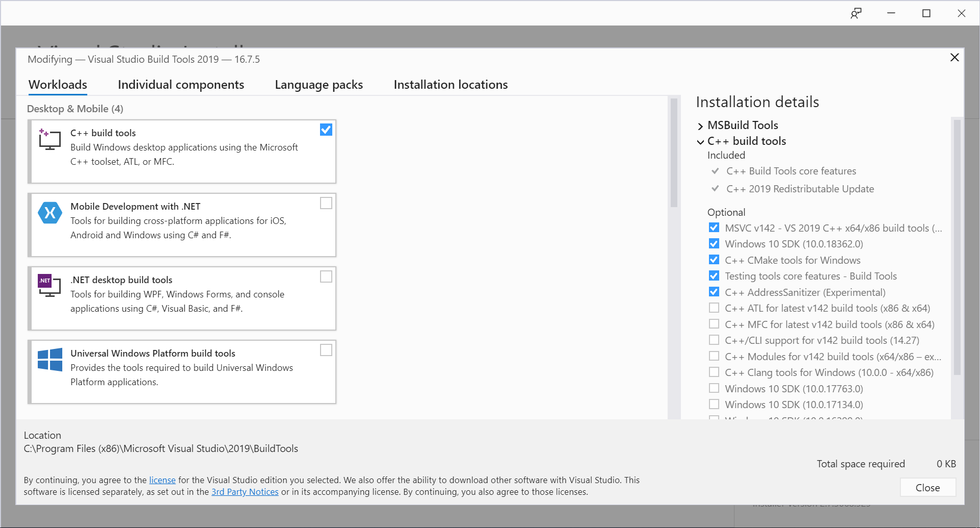Click the checkmark beside C++ Build Tools core features

tap(716, 171)
